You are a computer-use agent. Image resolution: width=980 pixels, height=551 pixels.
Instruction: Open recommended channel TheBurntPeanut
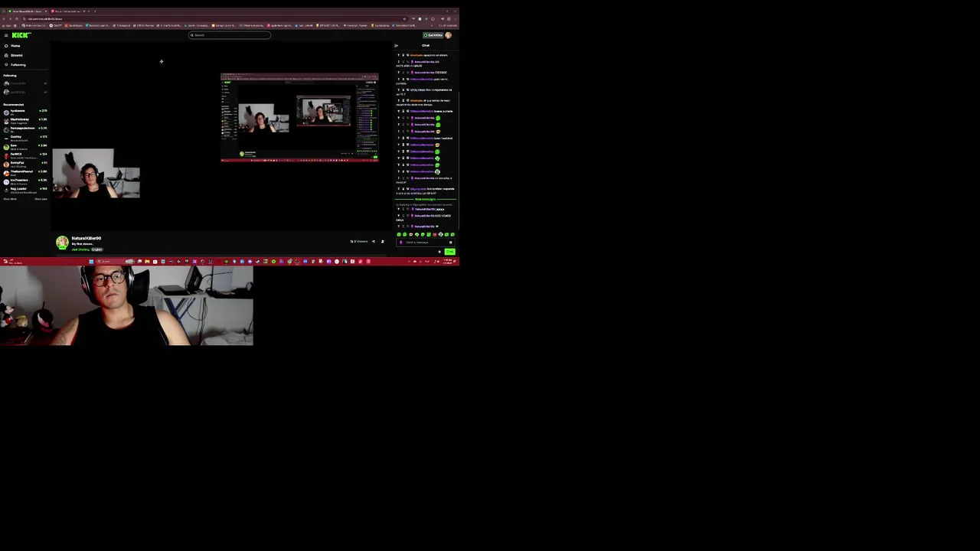pos(24,172)
